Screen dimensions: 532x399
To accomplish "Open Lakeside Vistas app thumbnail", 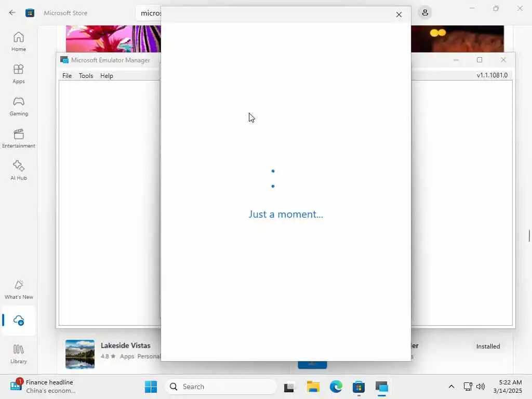I will click(x=79, y=354).
